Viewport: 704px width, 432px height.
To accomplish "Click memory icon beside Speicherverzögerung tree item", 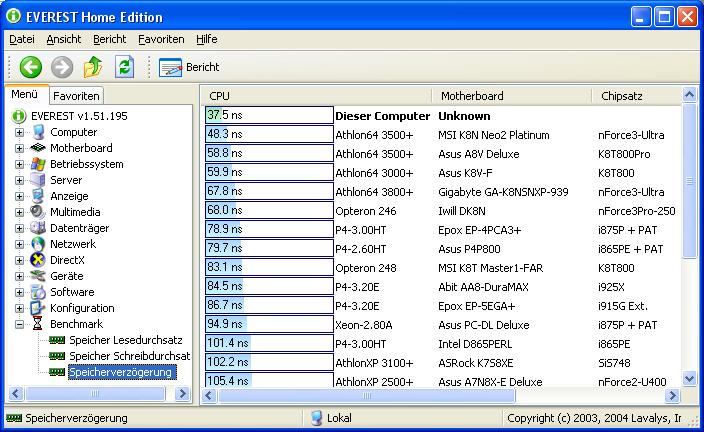I will click(x=57, y=372).
